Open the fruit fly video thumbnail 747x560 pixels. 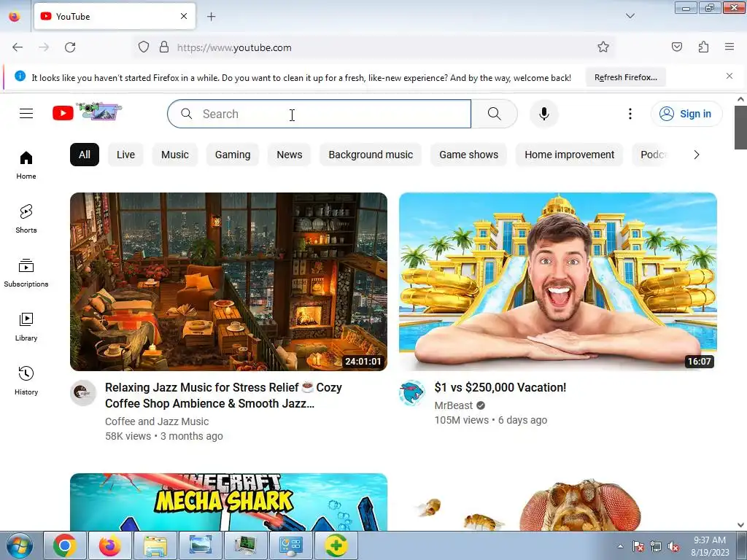pyautogui.click(x=558, y=502)
